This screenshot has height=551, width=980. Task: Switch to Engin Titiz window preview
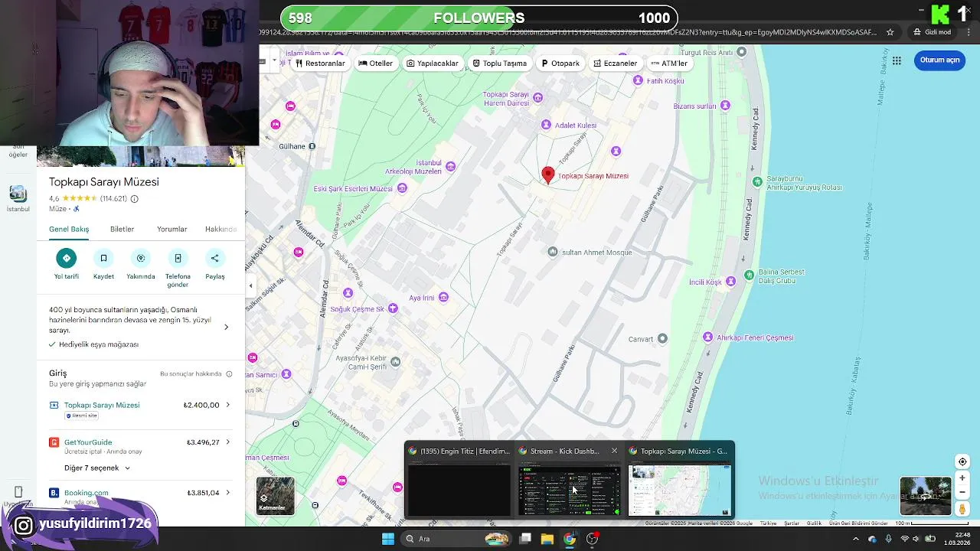point(459,481)
